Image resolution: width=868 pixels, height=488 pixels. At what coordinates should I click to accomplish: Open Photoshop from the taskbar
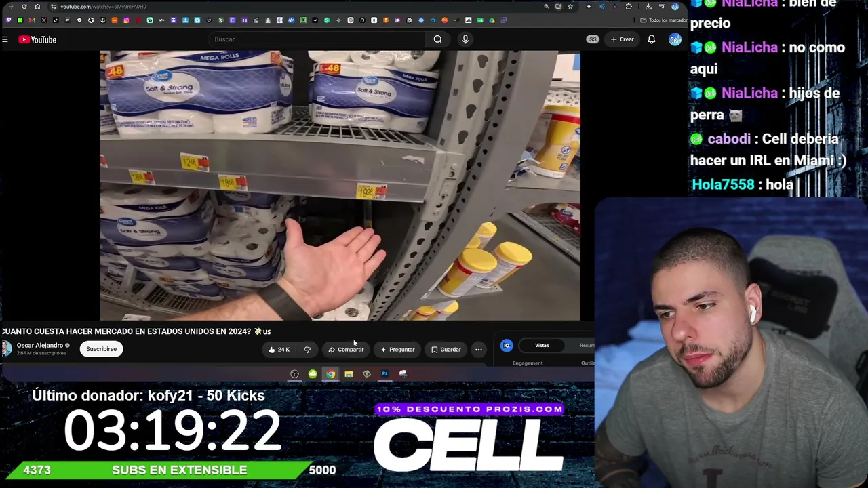384,374
